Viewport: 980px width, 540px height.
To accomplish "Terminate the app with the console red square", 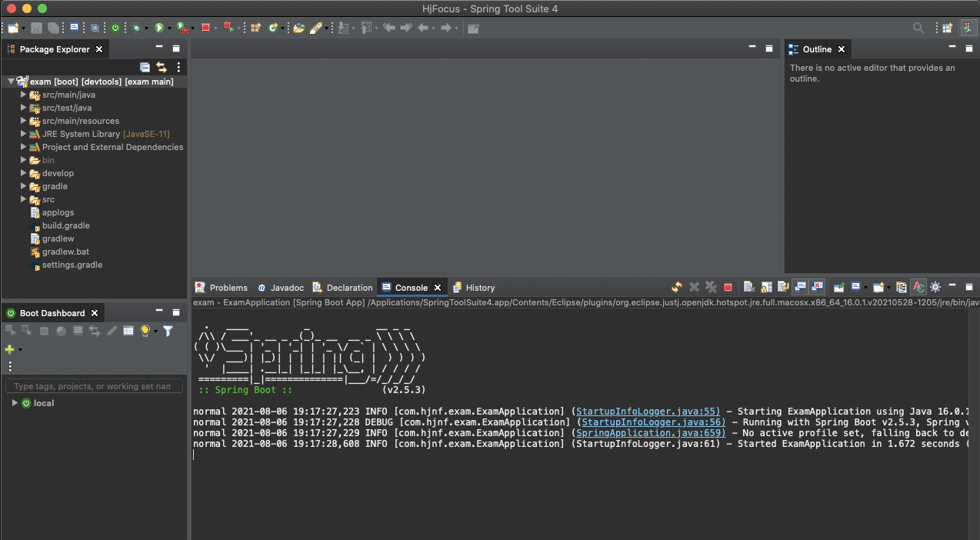I will [728, 287].
